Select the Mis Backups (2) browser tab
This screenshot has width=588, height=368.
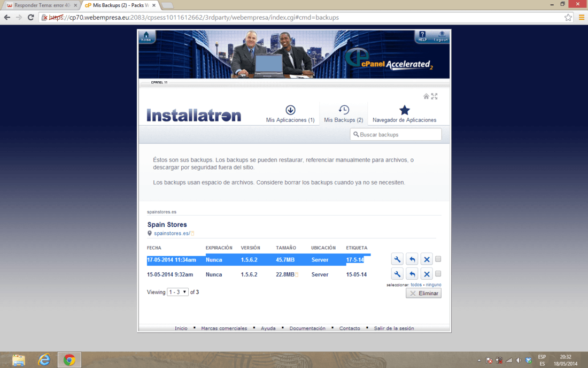click(120, 5)
